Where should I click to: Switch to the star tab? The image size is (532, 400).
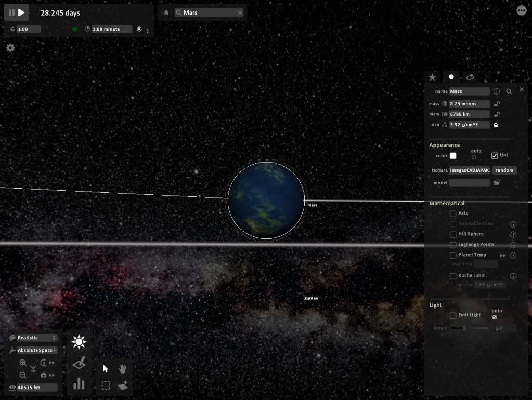tap(432, 77)
